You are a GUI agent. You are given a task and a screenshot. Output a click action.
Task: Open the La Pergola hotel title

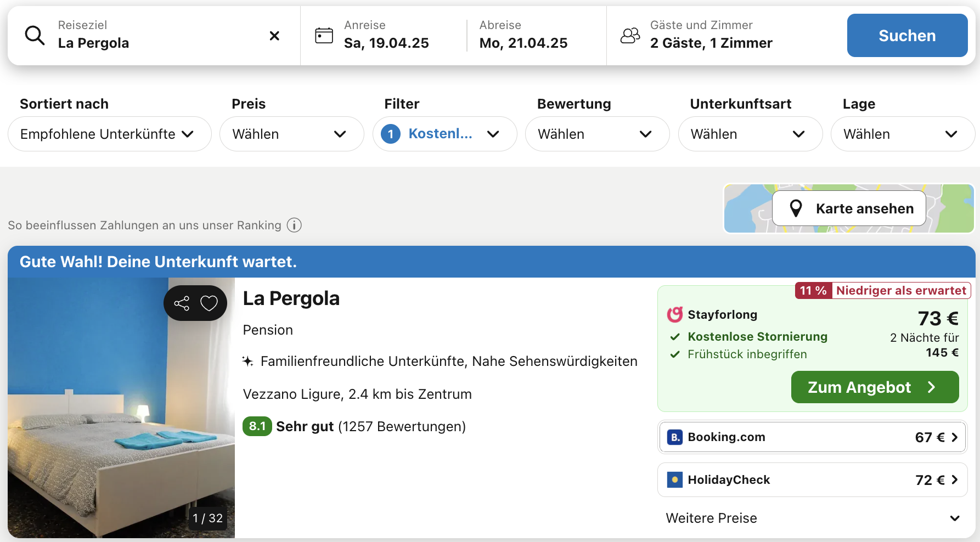[291, 298]
